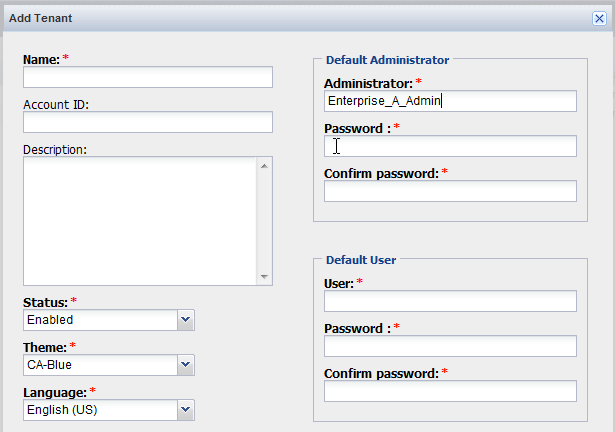Select the Status field showing Enabled
The height and width of the screenshot is (432, 615).
pyautogui.click(x=100, y=320)
